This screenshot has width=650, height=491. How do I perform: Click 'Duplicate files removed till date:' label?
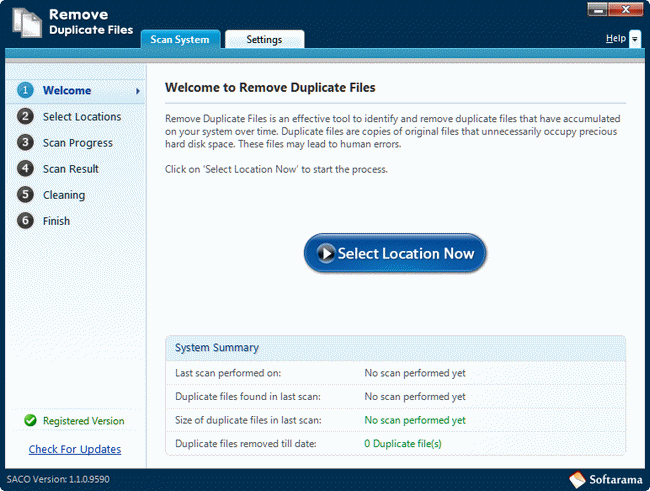(x=246, y=444)
